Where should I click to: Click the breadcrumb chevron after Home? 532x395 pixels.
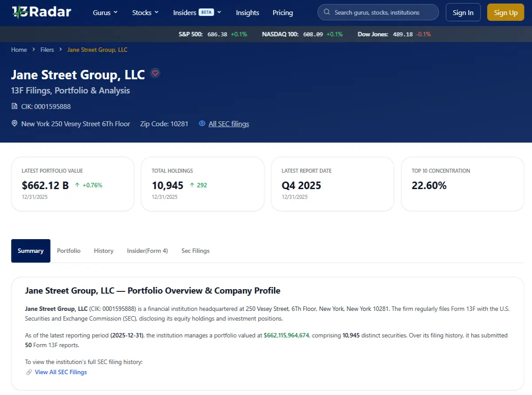[x=34, y=50]
